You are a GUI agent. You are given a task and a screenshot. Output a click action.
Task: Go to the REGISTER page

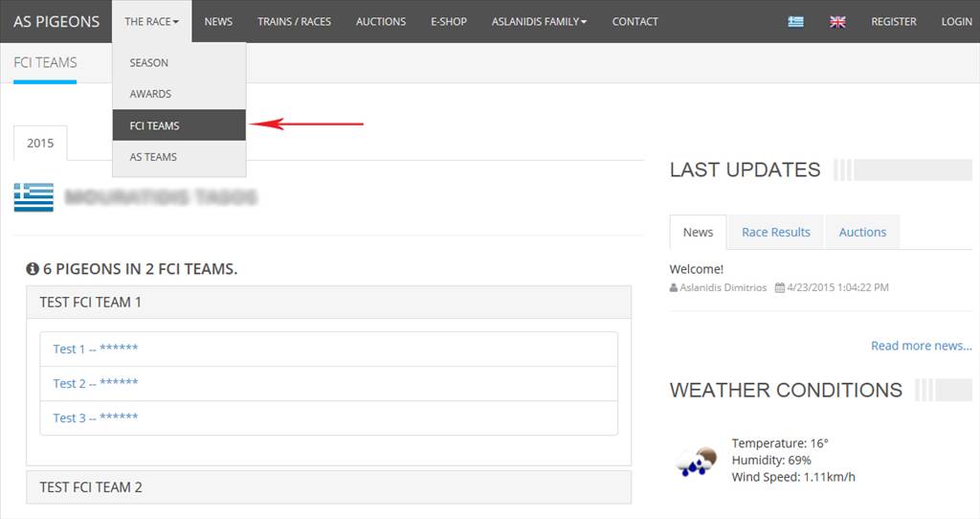(x=893, y=21)
